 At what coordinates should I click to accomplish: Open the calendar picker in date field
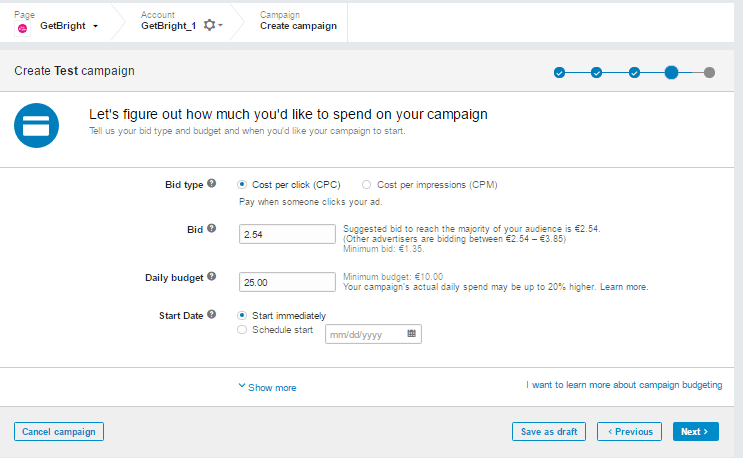click(x=411, y=333)
